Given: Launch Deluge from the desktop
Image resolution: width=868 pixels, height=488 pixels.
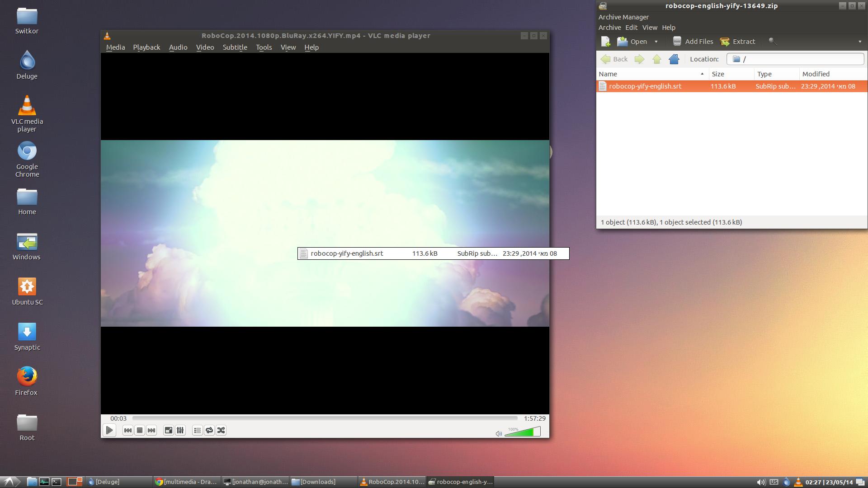Looking at the screenshot, I should (x=27, y=65).
